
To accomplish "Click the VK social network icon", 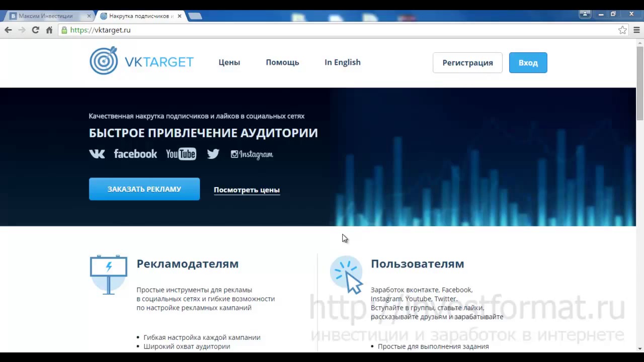I will coord(97,154).
